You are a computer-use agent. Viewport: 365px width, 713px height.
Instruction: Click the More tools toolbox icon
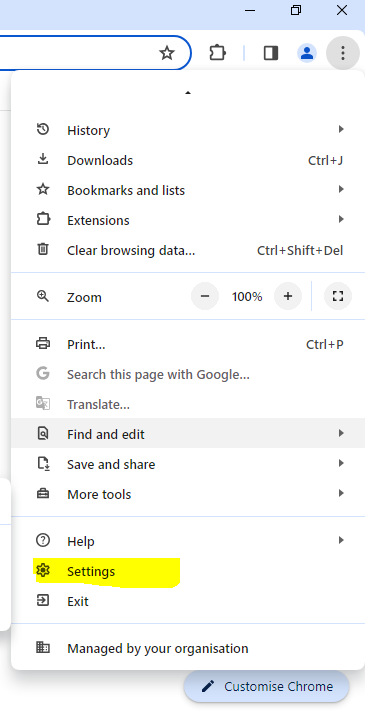coord(43,493)
